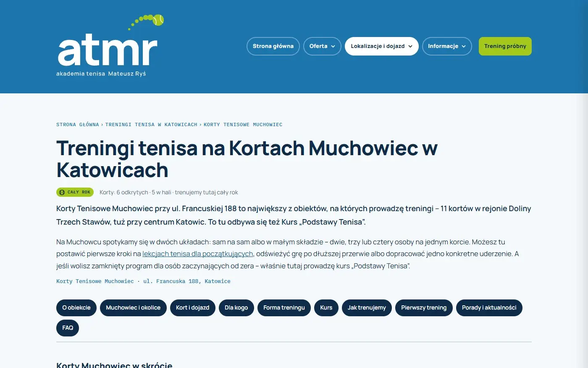Go to Strona Główna breadcrumb
Image resolution: width=588 pixels, height=368 pixels.
click(x=78, y=124)
